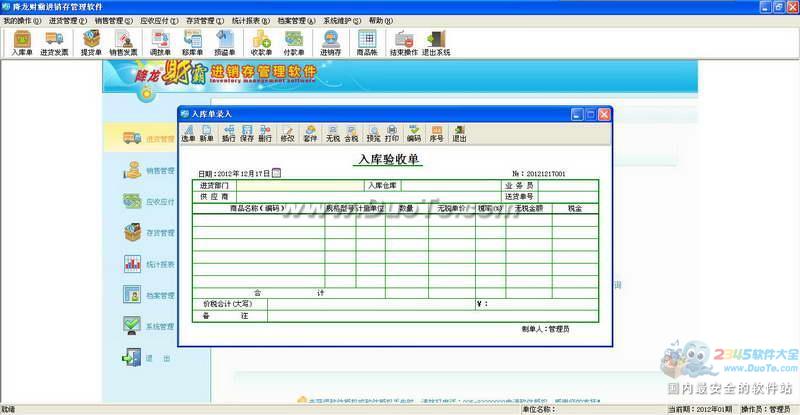Click 插行 to insert a row
Image resolution: width=800 pixels, height=415 pixels.
point(229,134)
